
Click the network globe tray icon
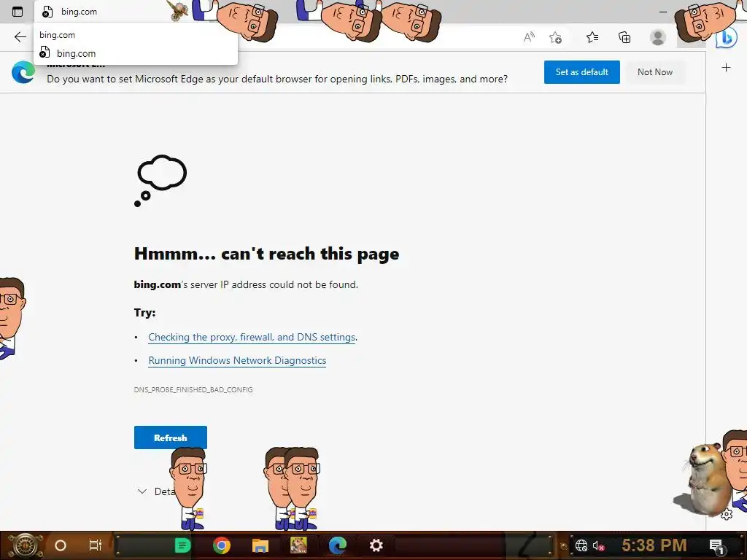[581, 545]
